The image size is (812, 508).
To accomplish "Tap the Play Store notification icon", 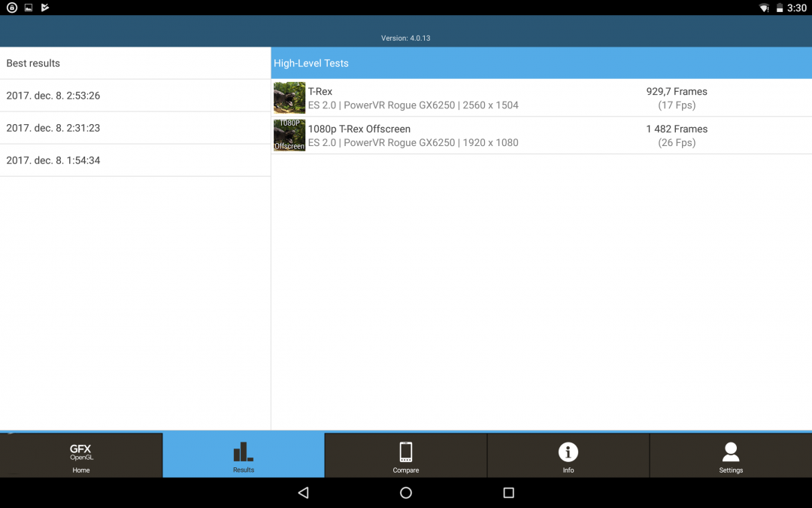I will pos(45,8).
